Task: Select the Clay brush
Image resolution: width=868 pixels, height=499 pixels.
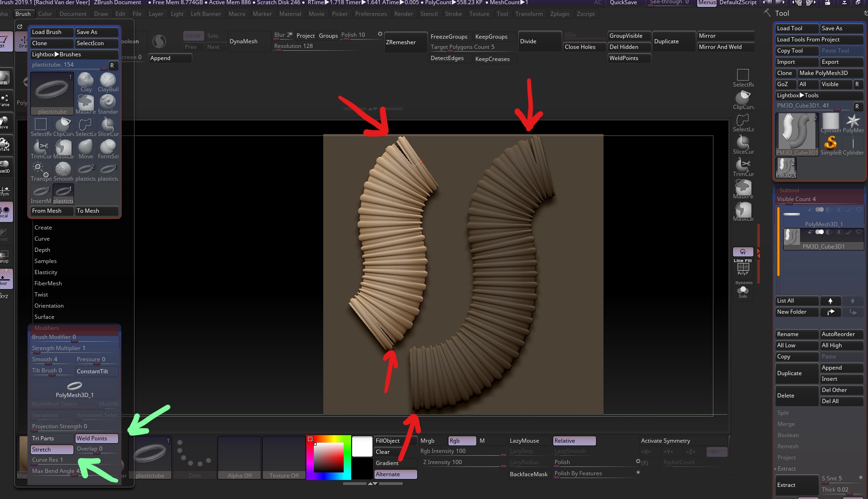Action: pyautogui.click(x=86, y=81)
